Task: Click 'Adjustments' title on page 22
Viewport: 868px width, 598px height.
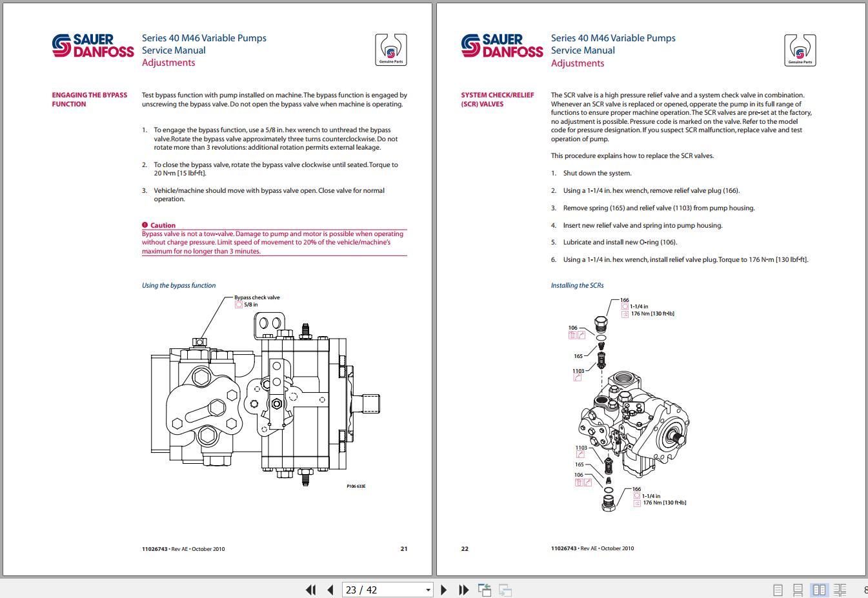Action: pos(578,63)
